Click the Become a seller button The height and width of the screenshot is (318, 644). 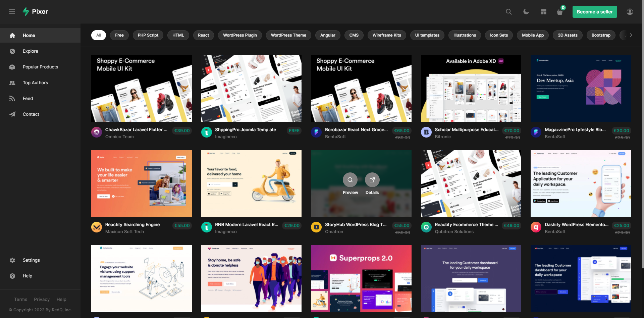(x=595, y=12)
